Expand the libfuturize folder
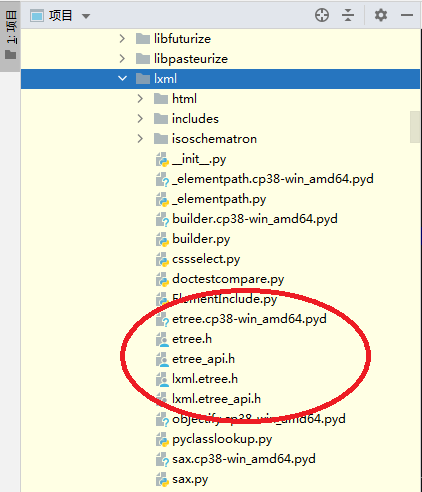The height and width of the screenshot is (492, 422). pos(122,39)
